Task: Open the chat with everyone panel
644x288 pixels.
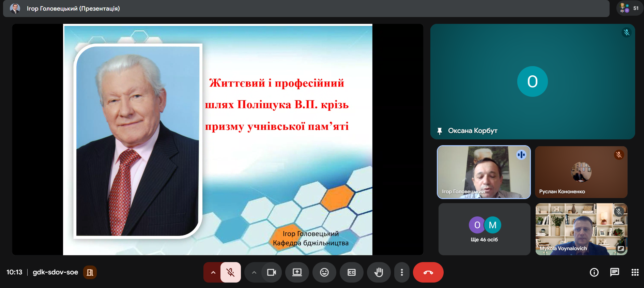Action: pyautogui.click(x=615, y=272)
